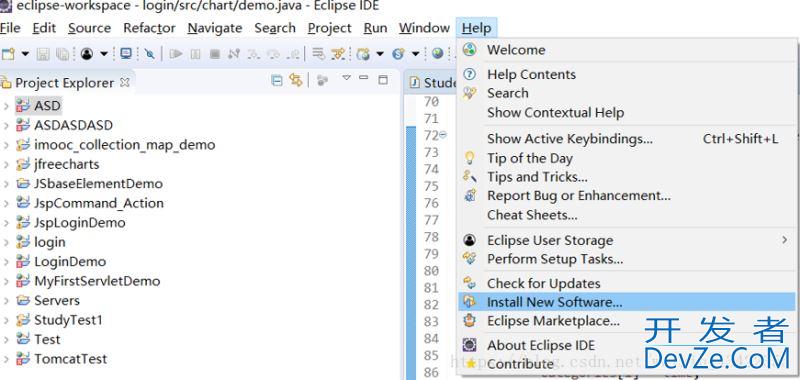This screenshot has width=800, height=380.
Task: Choose Tip of the Day entry
Action: (627, 158)
